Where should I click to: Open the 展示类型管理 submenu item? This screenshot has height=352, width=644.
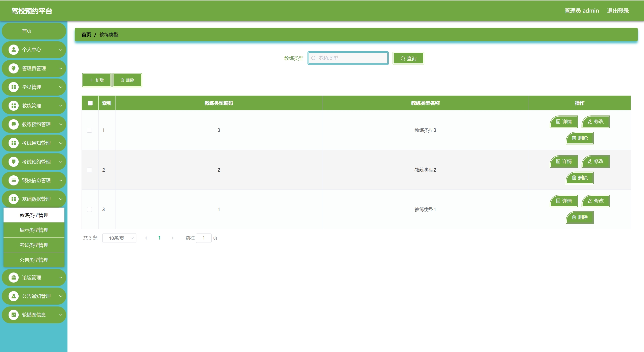click(x=34, y=230)
